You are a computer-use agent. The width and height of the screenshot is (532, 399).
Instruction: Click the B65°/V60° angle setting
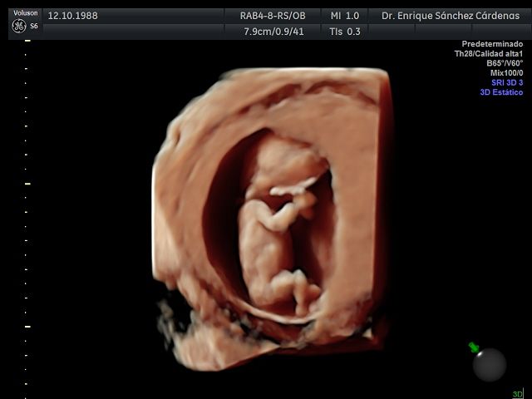(x=505, y=63)
